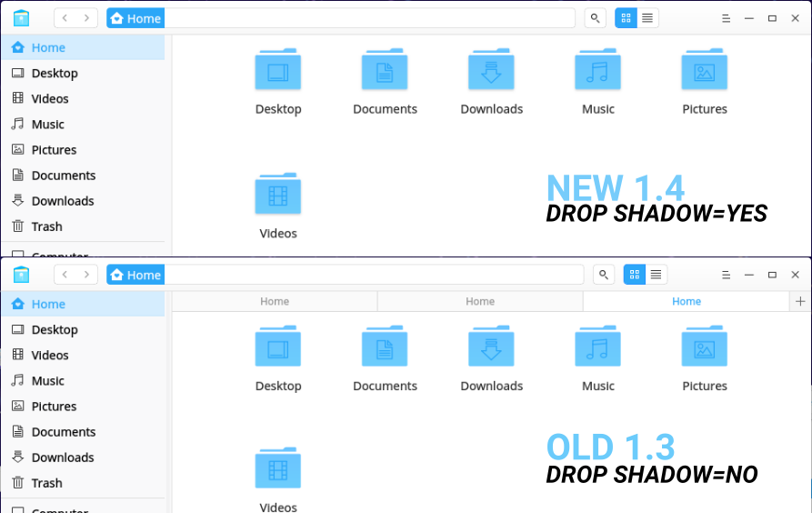Click file manager app icon in bottom window
812x513 pixels.
pos(21,275)
